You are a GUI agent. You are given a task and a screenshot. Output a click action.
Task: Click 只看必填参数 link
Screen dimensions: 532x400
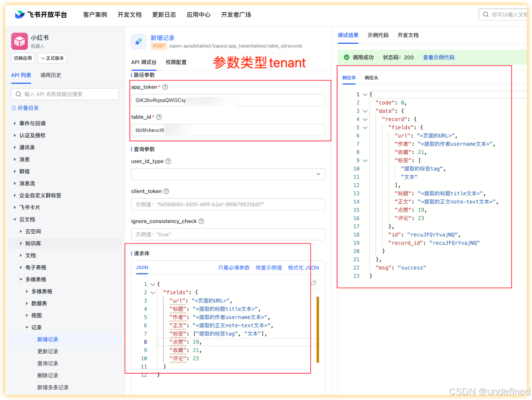point(234,268)
